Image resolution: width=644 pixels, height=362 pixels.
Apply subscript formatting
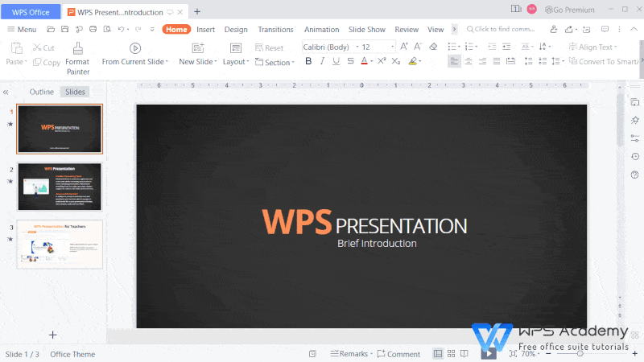(x=395, y=61)
